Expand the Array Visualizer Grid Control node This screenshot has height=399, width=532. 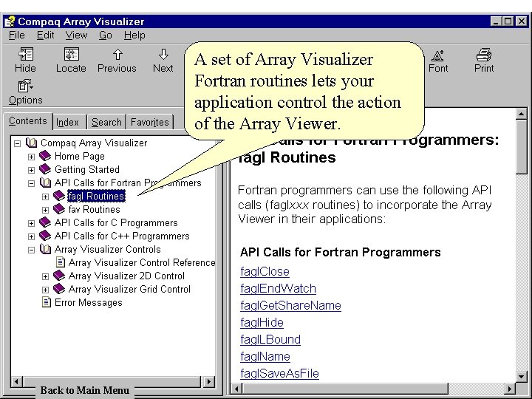click(x=45, y=290)
